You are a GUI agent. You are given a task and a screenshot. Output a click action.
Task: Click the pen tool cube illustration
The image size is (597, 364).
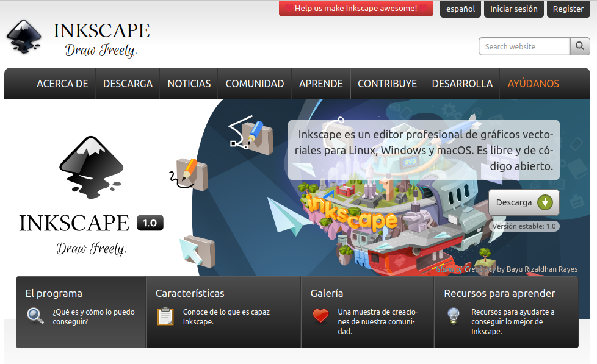tap(251, 135)
